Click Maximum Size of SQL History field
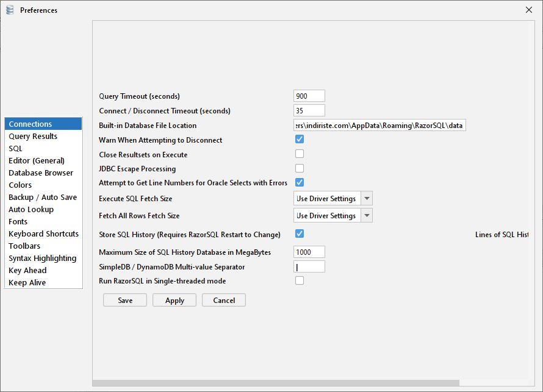The image size is (543, 392). tap(309, 252)
